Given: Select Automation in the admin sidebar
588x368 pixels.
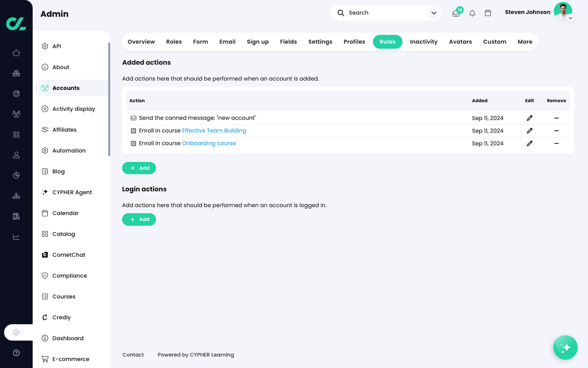Looking at the screenshot, I should point(69,150).
